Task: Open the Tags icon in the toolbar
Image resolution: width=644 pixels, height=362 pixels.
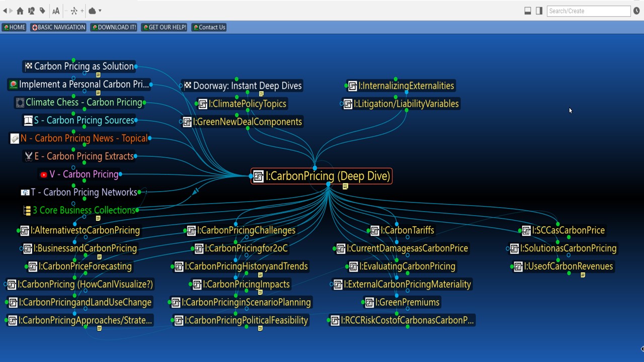Action: [x=42, y=11]
